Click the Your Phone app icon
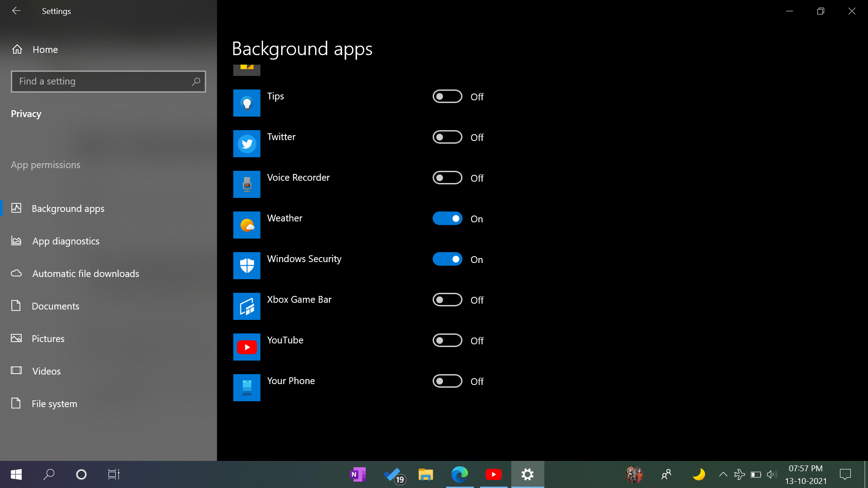Image resolution: width=868 pixels, height=488 pixels. [246, 388]
